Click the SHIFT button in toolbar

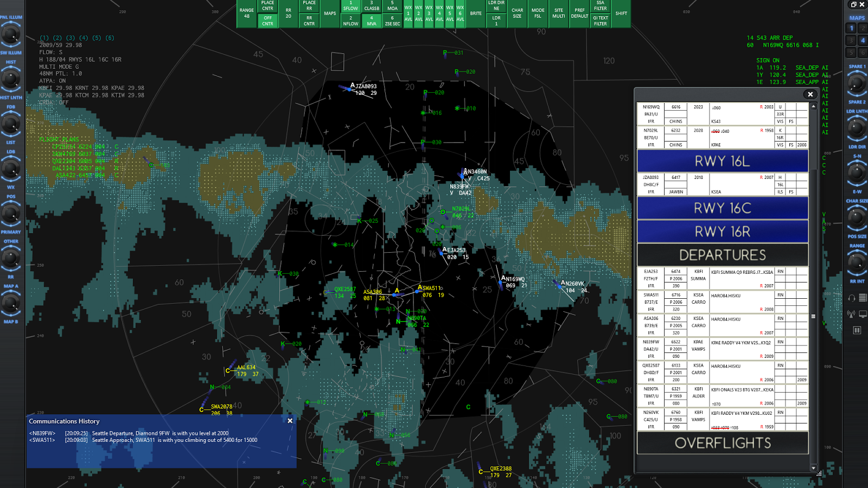click(x=621, y=14)
